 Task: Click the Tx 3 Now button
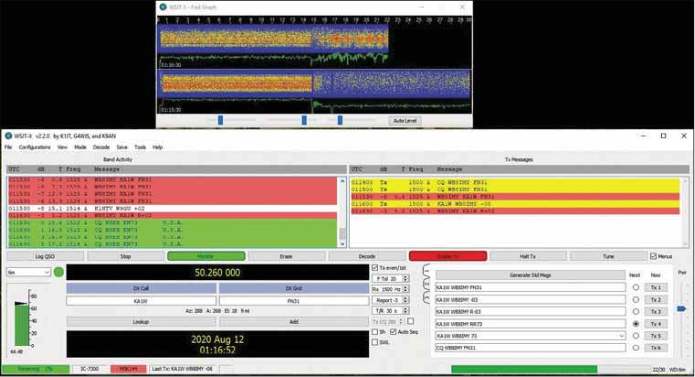pos(656,311)
